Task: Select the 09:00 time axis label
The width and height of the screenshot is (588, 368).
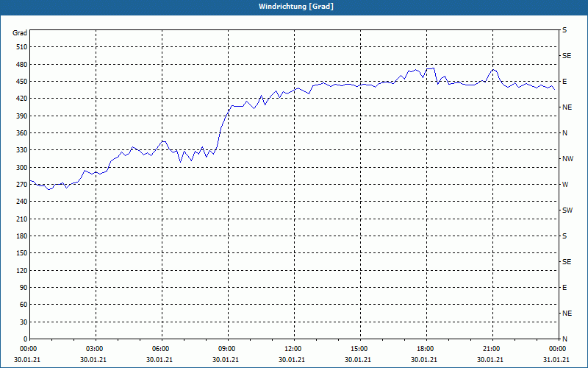Action: [x=226, y=349]
